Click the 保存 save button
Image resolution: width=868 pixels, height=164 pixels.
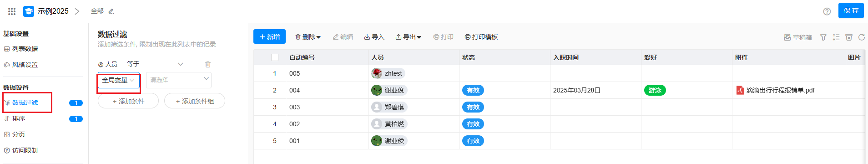tap(851, 10)
